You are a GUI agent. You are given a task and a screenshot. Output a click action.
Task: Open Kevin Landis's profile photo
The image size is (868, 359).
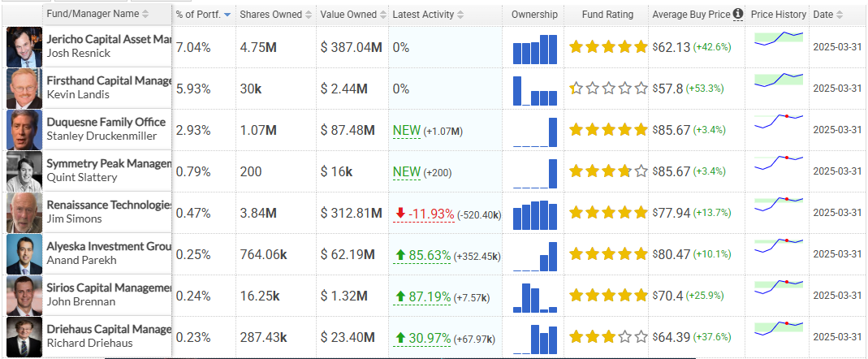click(x=24, y=88)
